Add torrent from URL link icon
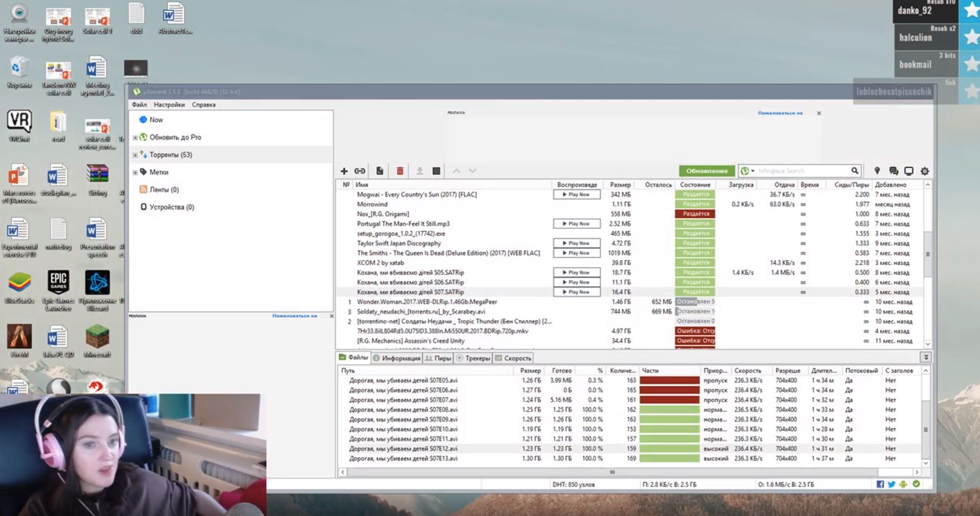This screenshot has height=516, width=980. point(360,171)
